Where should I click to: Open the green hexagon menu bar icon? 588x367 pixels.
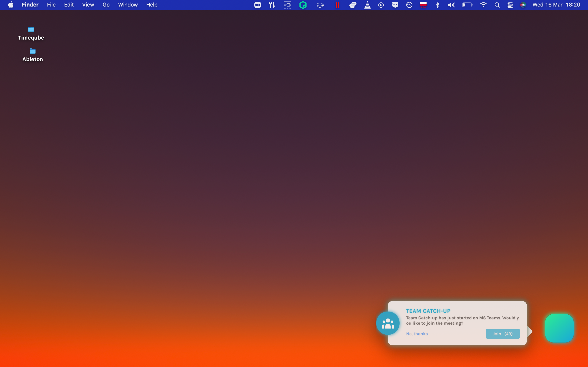(x=303, y=5)
